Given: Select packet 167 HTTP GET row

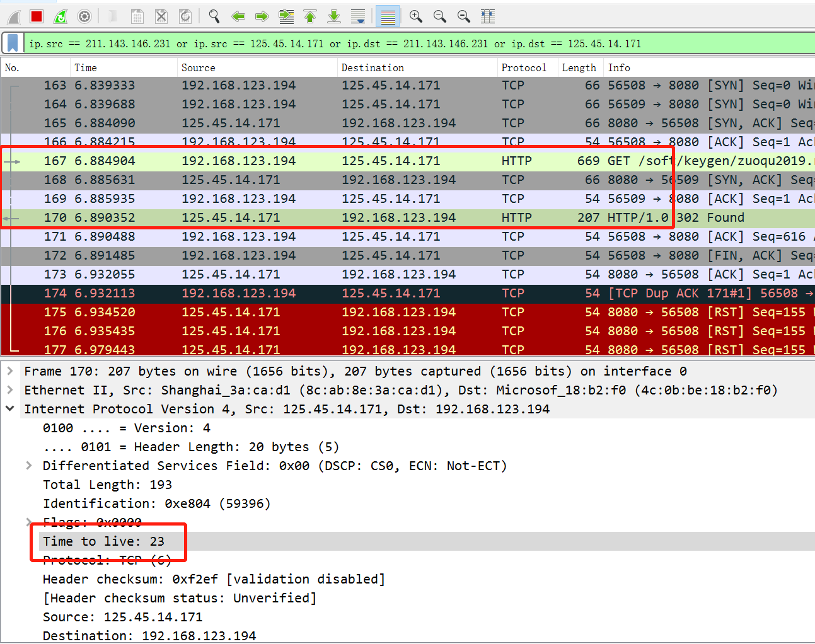Looking at the screenshot, I should click(408, 161).
